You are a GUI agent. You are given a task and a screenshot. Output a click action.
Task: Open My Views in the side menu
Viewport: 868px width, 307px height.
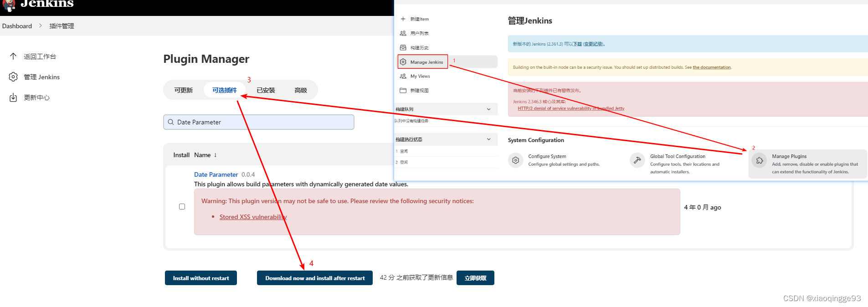(420, 76)
